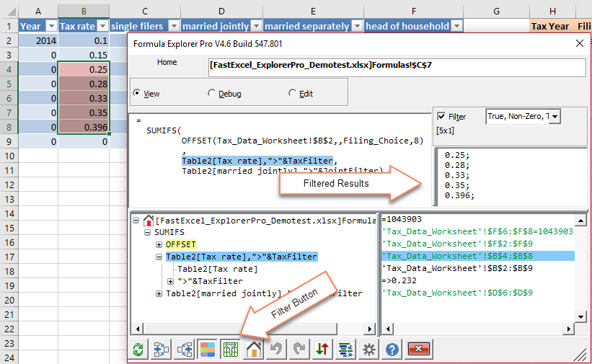
Task: Open the married jointly filter dropdown
Action: pyautogui.click(x=257, y=26)
